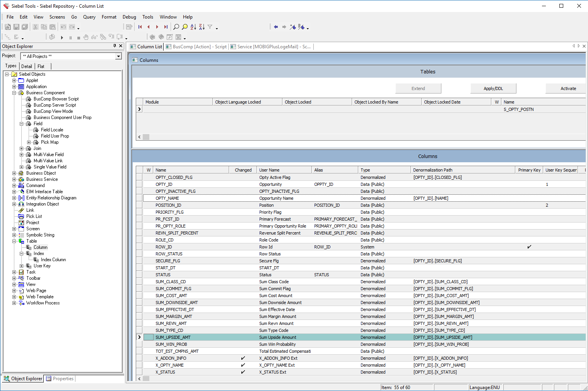The height and width of the screenshot is (391, 588).
Task: Select the Column tree item
Action: coord(40,247)
